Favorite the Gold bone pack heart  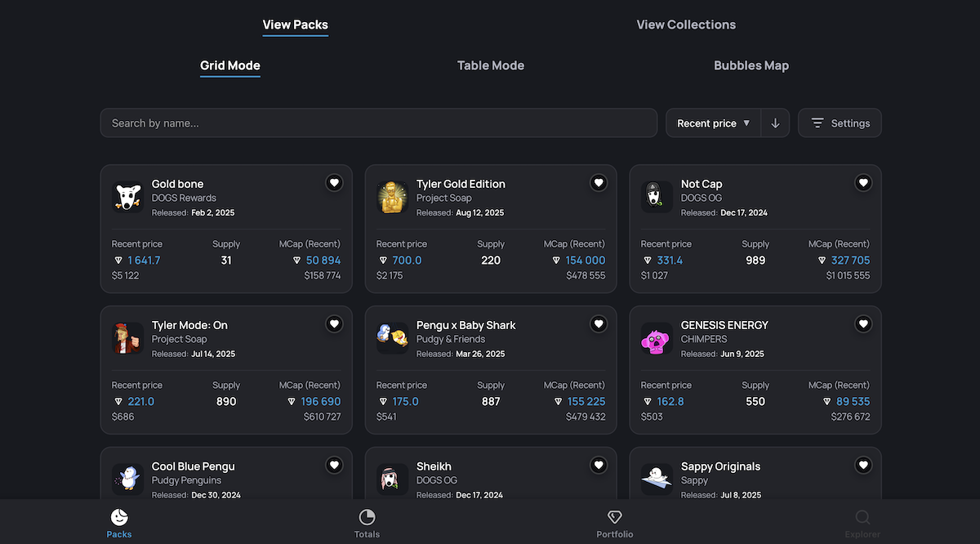(x=334, y=183)
